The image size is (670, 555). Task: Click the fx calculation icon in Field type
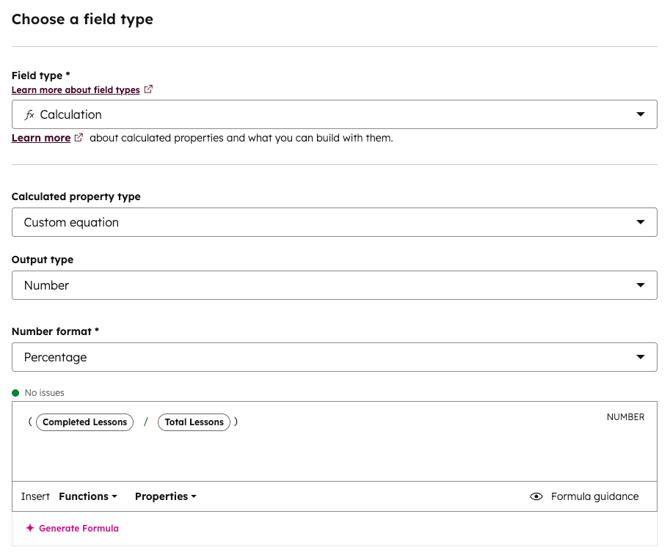pyautogui.click(x=29, y=115)
